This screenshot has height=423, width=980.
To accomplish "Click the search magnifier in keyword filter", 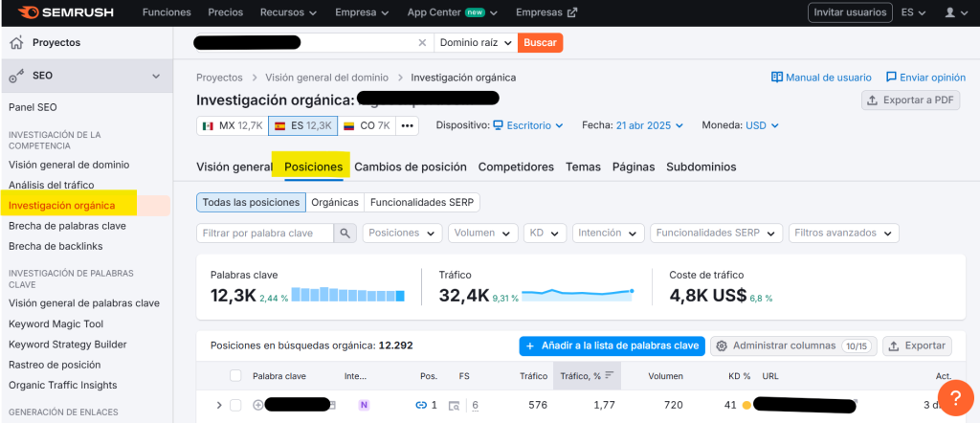I will (x=345, y=233).
